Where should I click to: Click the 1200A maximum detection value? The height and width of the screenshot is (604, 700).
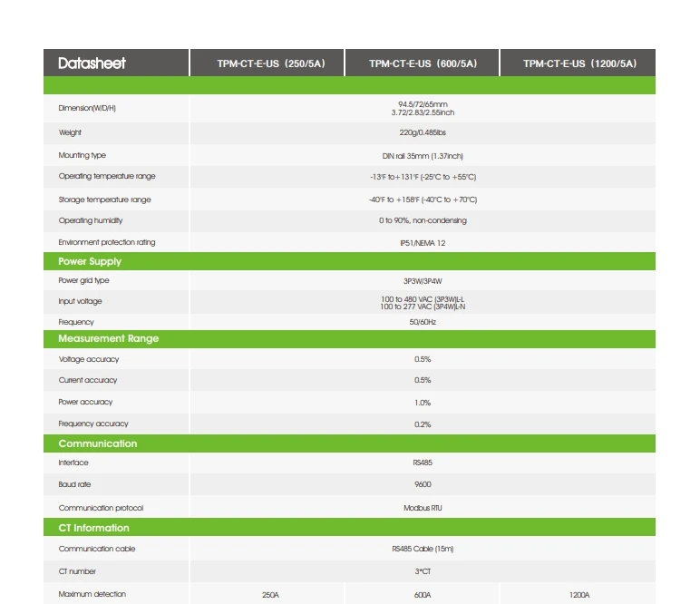pyautogui.click(x=579, y=596)
